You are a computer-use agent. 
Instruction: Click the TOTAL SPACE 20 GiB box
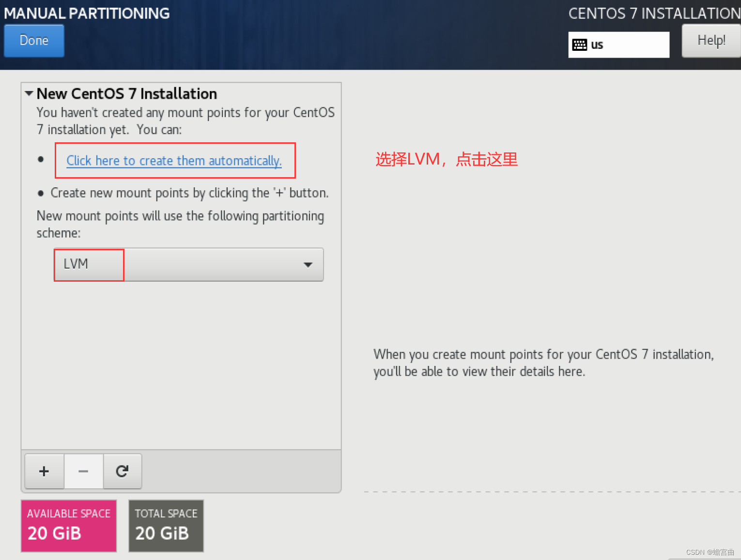[166, 526]
